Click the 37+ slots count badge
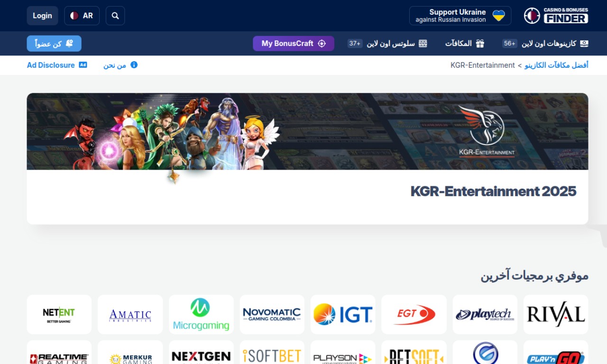Screen dimensions: 607x364 pos(355,44)
